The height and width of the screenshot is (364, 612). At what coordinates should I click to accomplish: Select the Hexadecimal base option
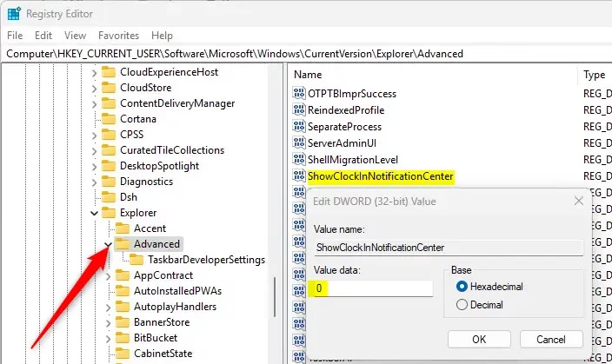(489, 287)
